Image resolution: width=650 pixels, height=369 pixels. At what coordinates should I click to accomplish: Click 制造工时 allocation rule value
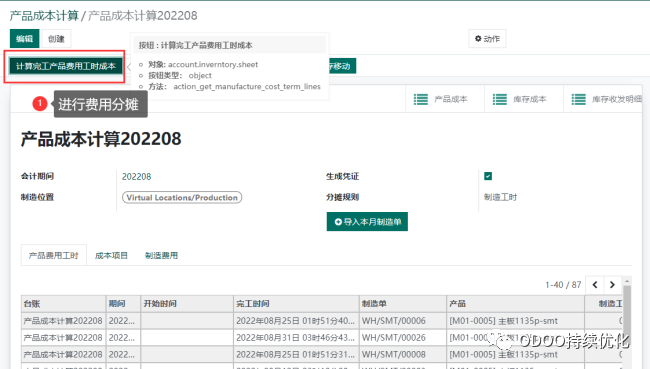click(500, 197)
